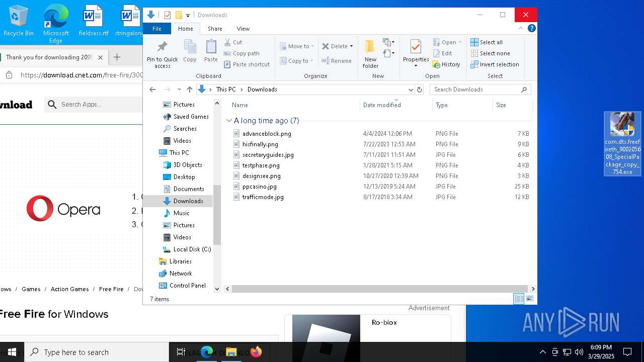Collapse the ribbon with the chevron
644x362 pixels.
(521, 28)
